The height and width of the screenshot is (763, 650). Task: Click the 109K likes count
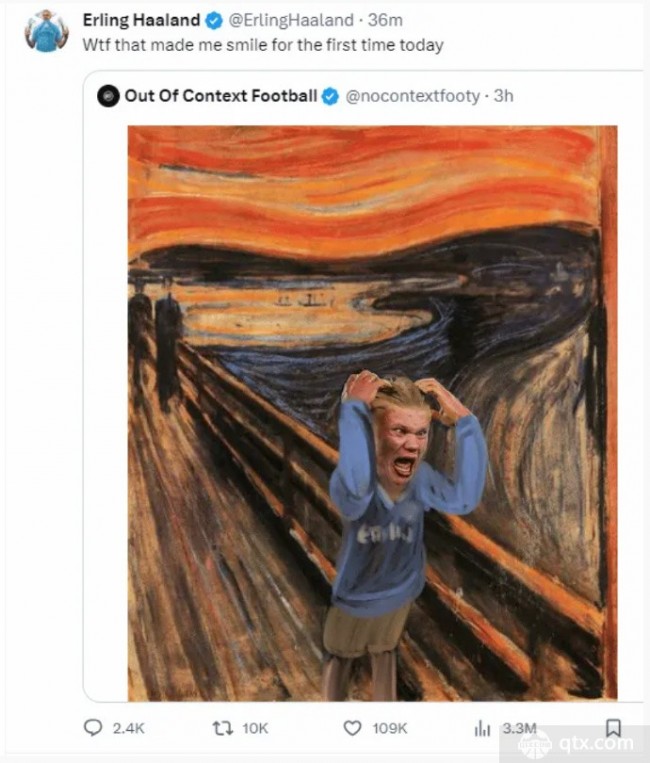point(389,728)
